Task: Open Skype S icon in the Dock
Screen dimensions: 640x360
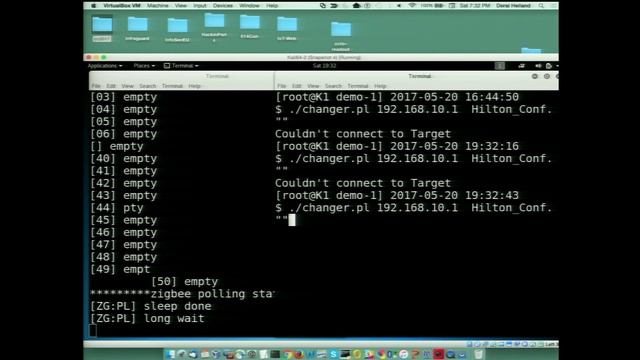Action: (333, 354)
